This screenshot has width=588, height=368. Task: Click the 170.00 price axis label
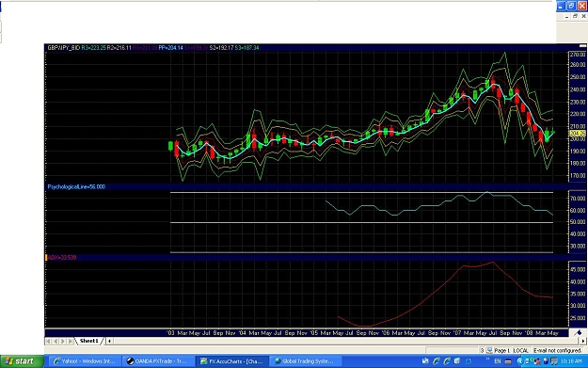tap(578, 175)
